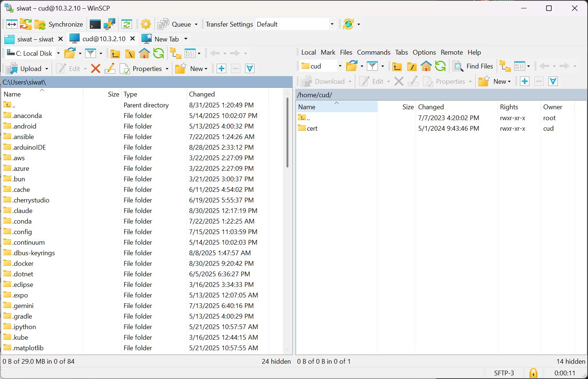Expand the local Properties dropdown arrow

[167, 69]
